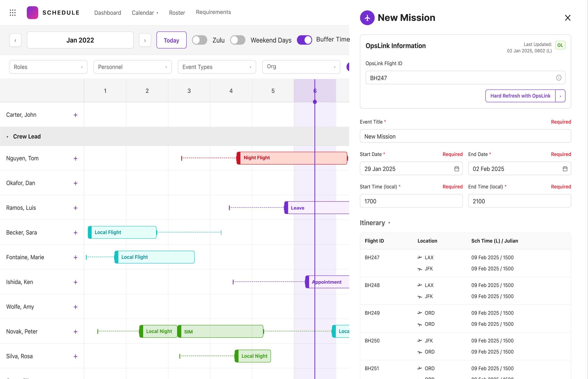This screenshot has width=588, height=379.
Task: Open Silva's Local Night event
Action: click(x=253, y=356)
